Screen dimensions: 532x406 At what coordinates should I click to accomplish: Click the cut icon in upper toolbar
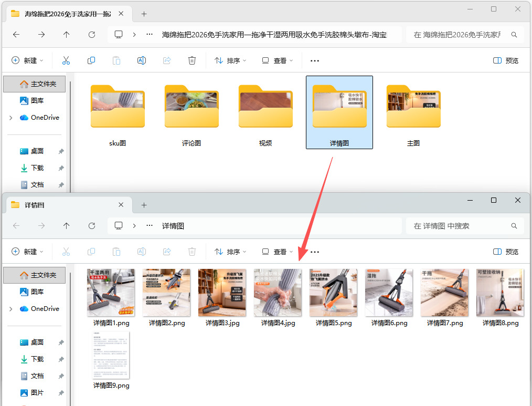66,60
